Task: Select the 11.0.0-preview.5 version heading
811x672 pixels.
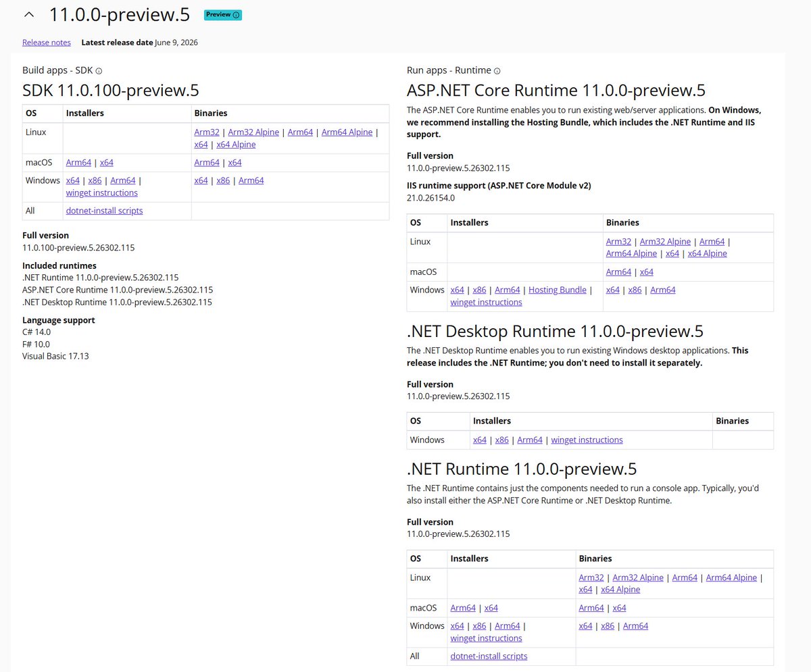Action: 120,14
